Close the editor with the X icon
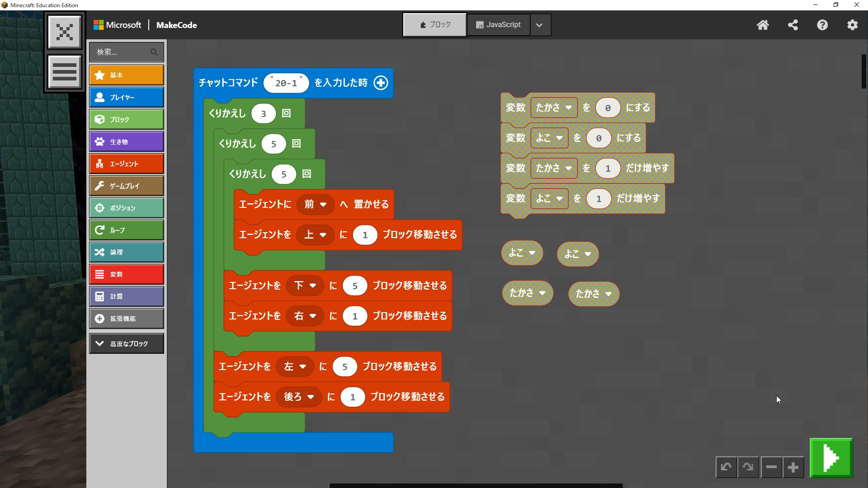This screenshot has width=868, height=488. [65, 32]
